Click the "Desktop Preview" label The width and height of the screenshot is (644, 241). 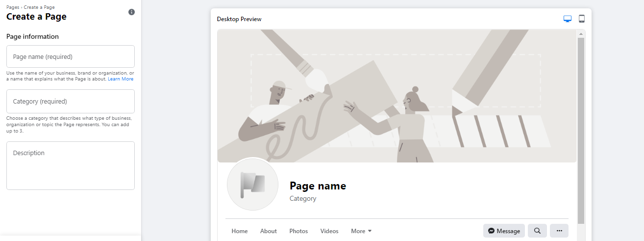[239, 19]
